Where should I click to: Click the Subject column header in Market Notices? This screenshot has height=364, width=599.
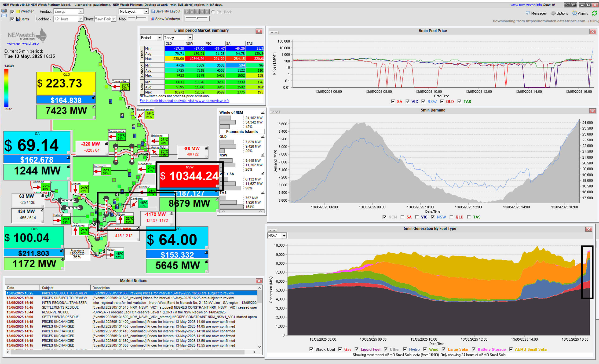pyautogui.click(x=65, y=288)
